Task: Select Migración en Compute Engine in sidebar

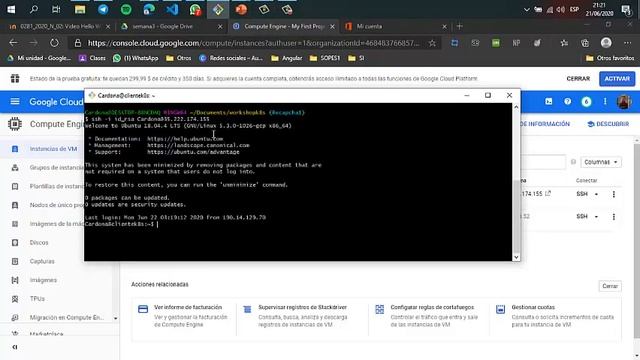Action: (x=67, y=318)
